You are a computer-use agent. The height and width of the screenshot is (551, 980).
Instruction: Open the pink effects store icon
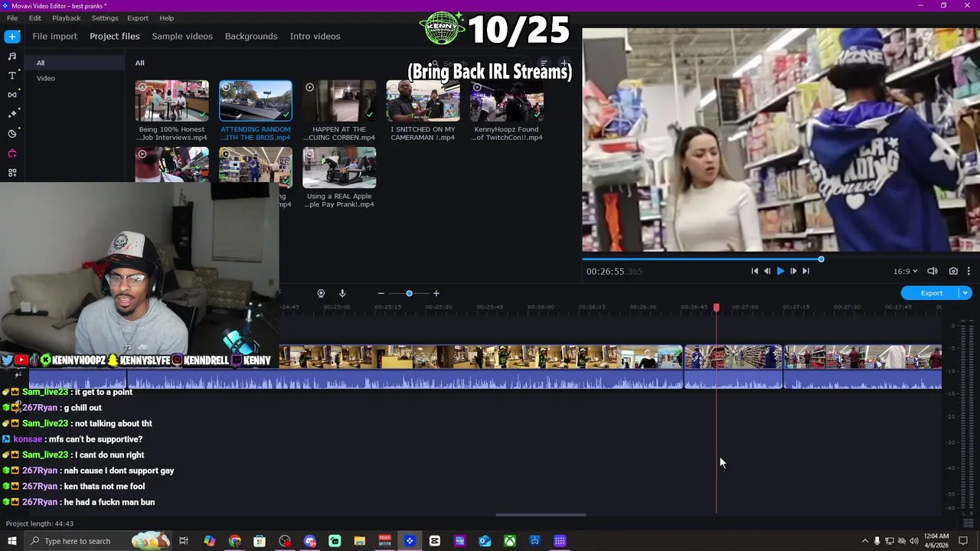(12, 153)
